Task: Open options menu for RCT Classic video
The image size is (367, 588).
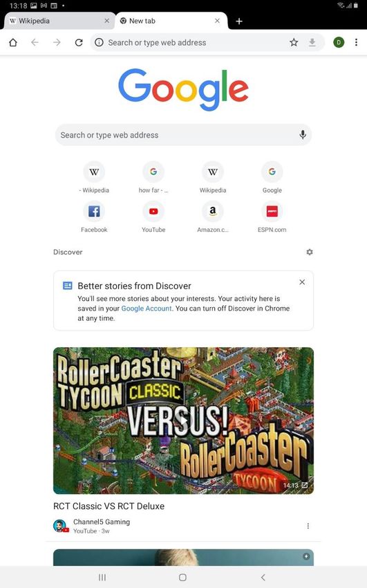Action: 308,526
